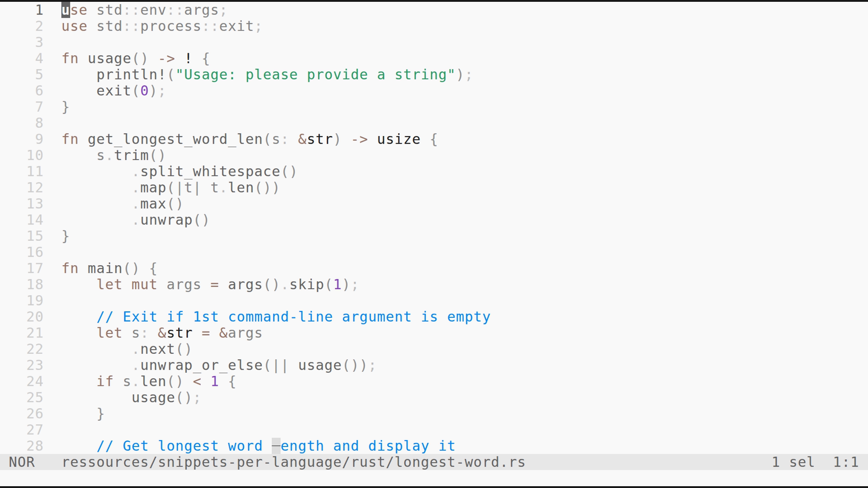Click line number 9 in the gutter
This screenshot has height=488, width=868.
click(39, 139)
